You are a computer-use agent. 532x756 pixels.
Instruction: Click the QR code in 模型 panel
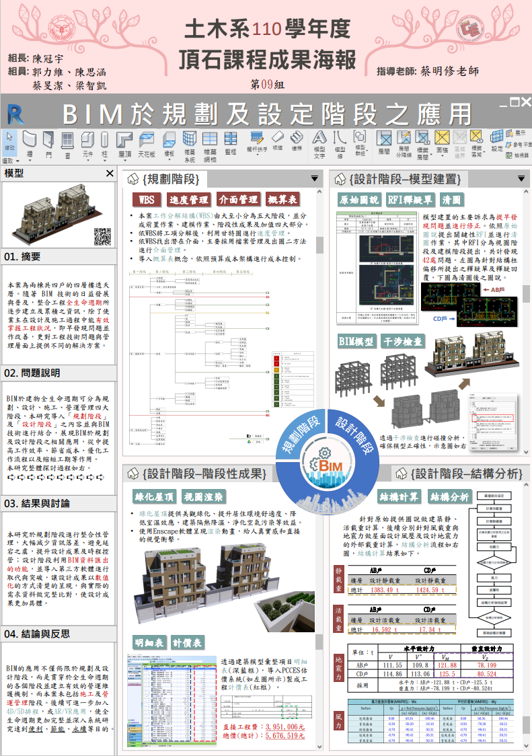tap(102, 237)
